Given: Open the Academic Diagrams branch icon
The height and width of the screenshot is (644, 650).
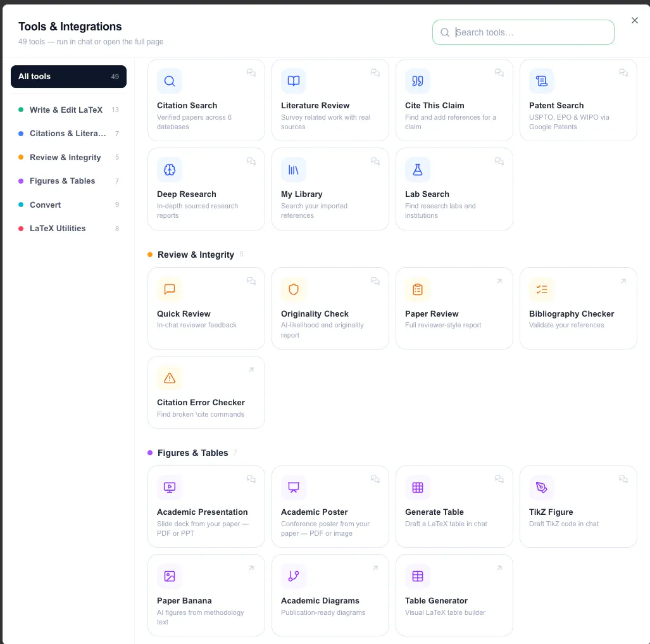Looking at the screenshot, I should click(x=294, y=576).
